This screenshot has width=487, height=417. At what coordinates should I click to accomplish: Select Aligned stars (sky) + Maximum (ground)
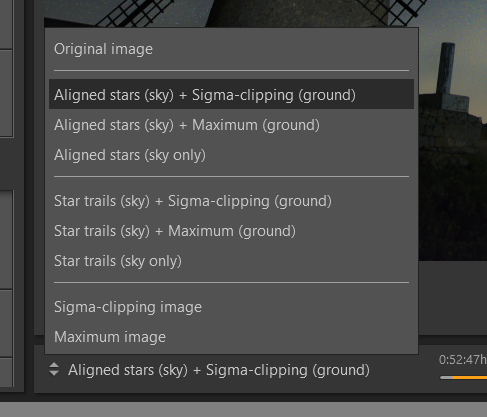(x=231, y=125)
